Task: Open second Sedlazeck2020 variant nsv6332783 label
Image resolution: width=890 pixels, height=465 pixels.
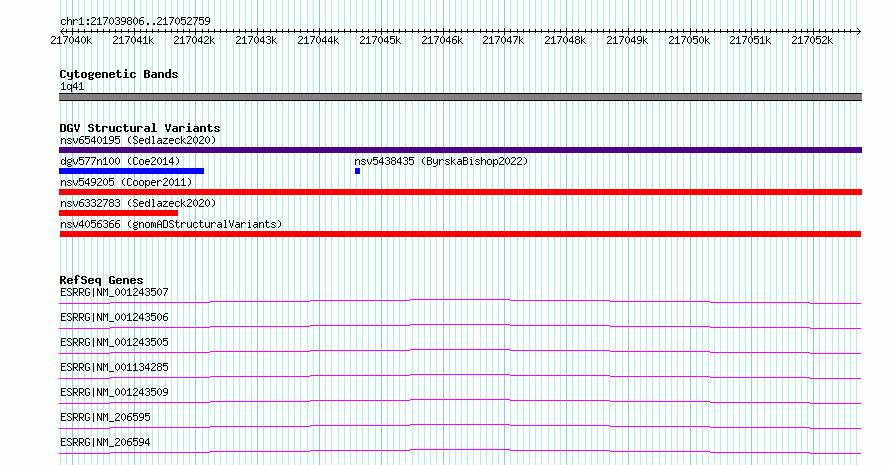Action: tap(138, 203)
